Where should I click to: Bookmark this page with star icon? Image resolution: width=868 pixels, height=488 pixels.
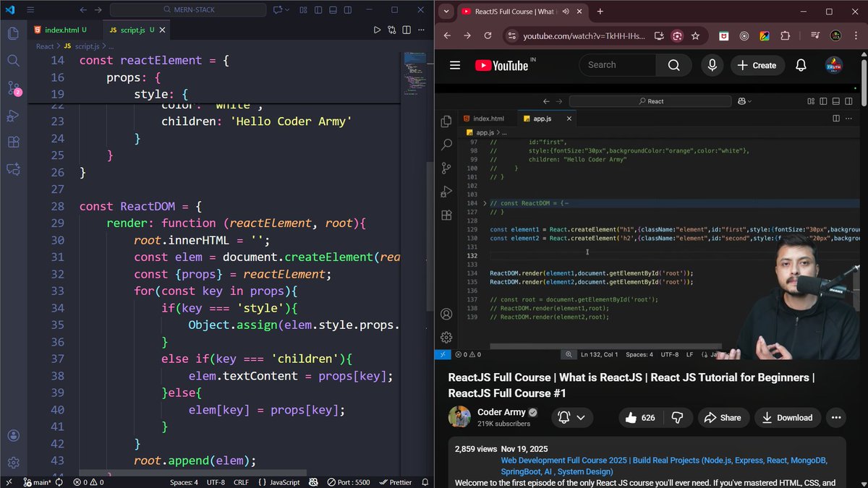click(695, 35)
